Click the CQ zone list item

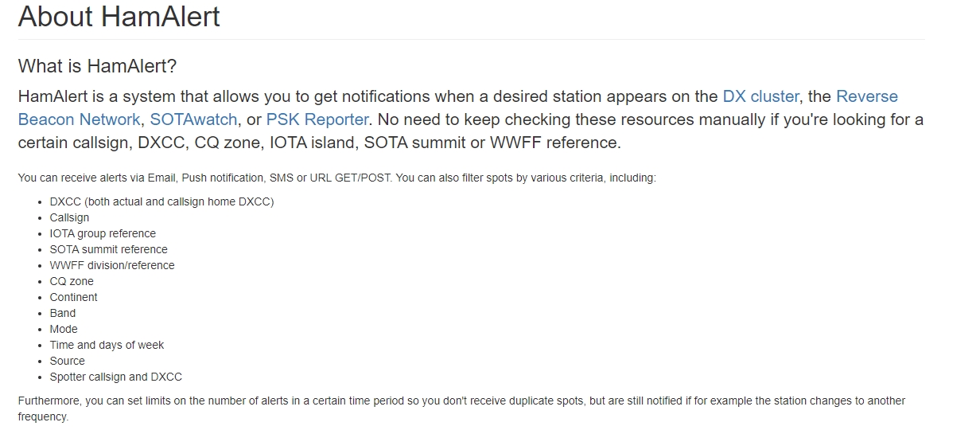(x=72, y=281)
